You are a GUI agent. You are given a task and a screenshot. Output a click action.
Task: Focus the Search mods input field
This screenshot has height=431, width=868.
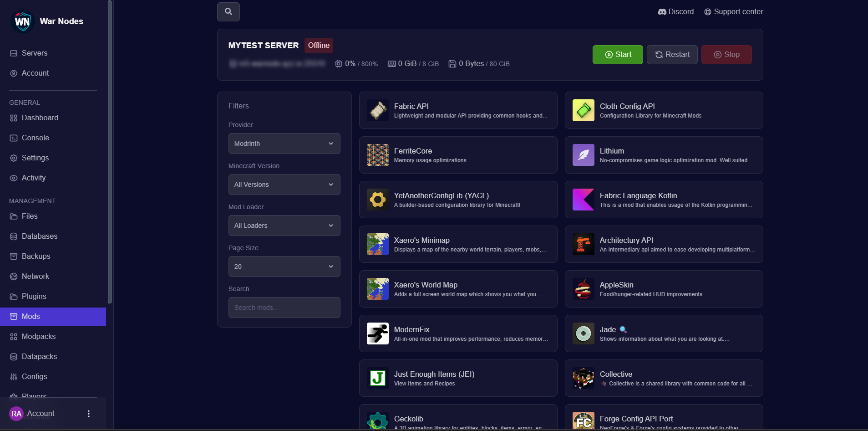click(x=284, y=308)
